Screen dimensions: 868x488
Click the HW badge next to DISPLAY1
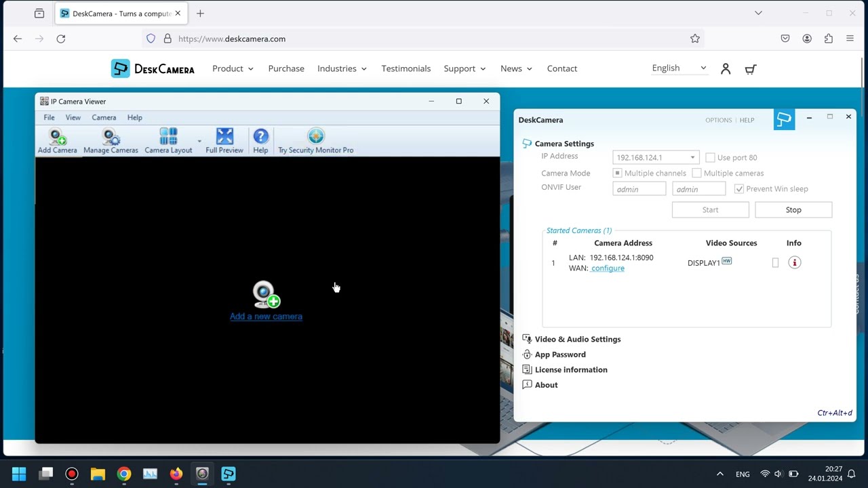(726, 261)
